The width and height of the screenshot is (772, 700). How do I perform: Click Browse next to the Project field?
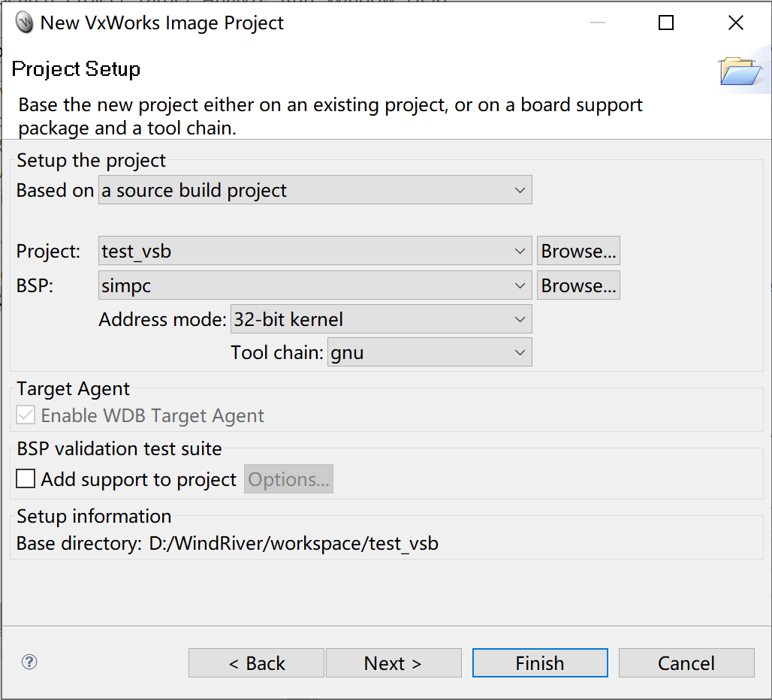[x=578, y=250]
